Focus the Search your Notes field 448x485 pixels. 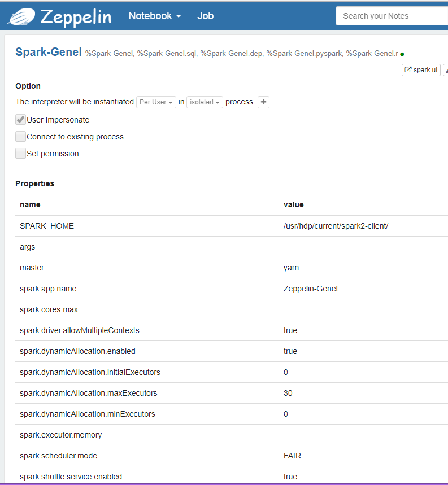(392, 16)
